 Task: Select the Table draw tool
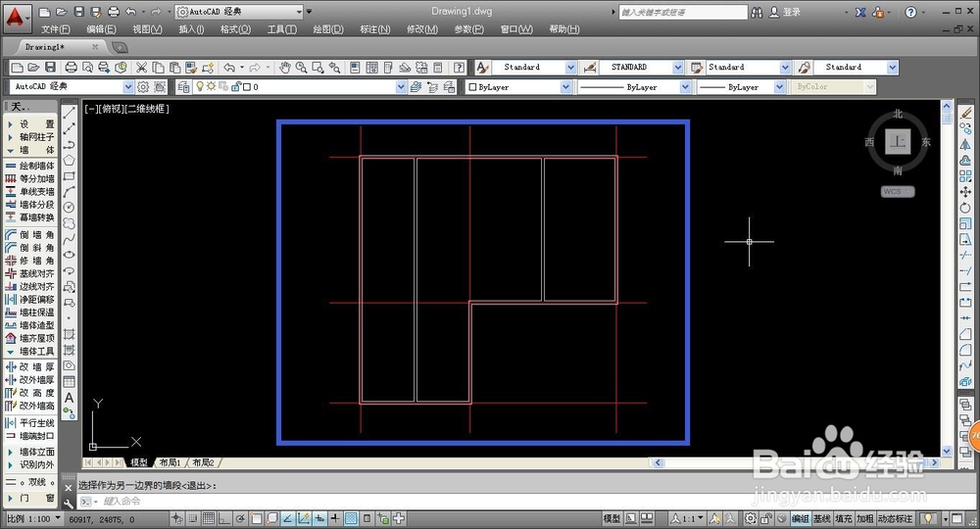pos(70,382)
